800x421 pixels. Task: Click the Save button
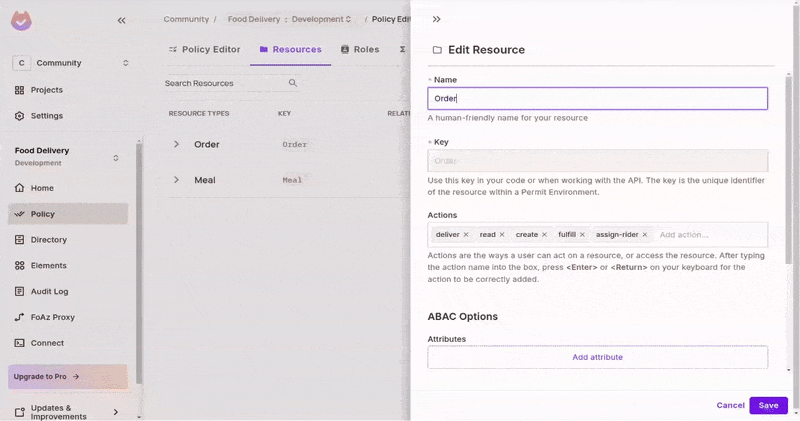768,405
